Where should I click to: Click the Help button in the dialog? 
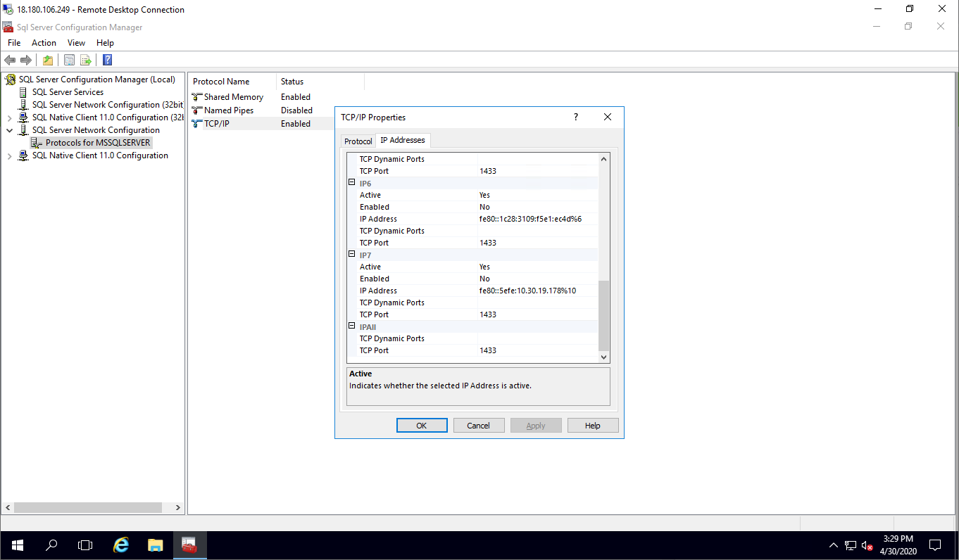point(593,426)
